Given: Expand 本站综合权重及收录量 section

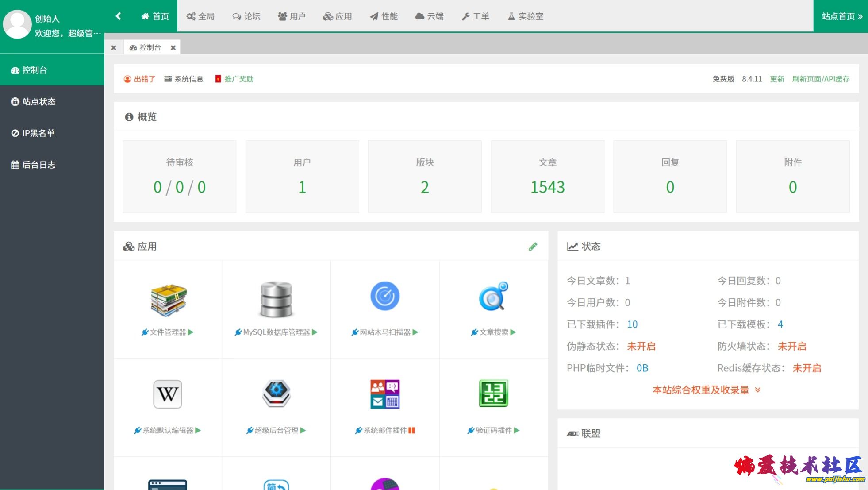Looking at the screenshot, I should coord(706,390).
